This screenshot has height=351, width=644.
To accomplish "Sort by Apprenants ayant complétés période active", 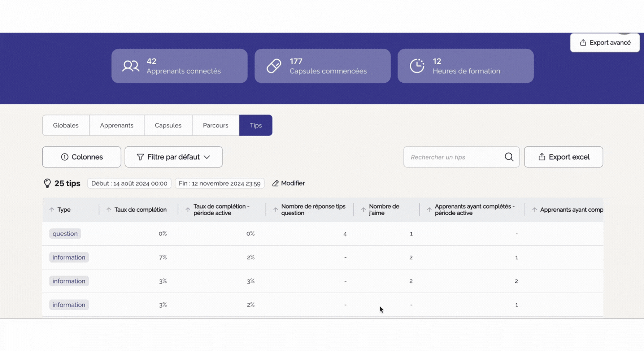I will [x=429, y=210].
